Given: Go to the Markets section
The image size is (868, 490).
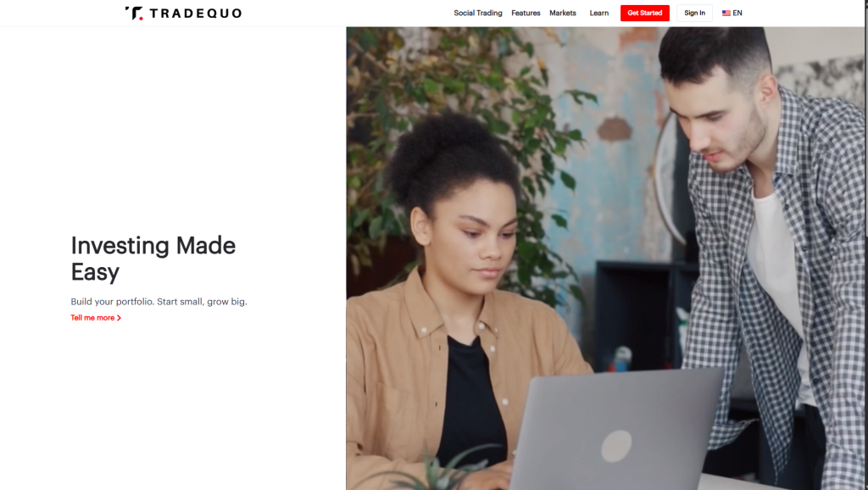Looking at the screenshot, I should 563,13.
